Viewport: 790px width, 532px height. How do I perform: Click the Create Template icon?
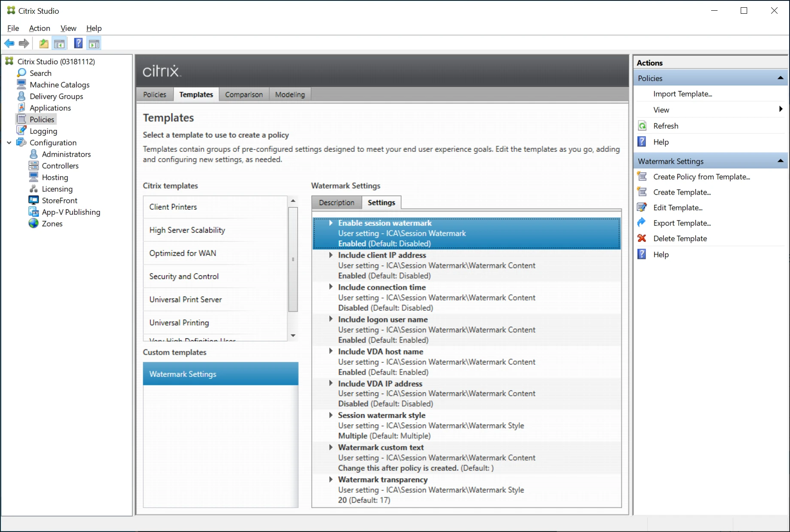coord(642,192)
